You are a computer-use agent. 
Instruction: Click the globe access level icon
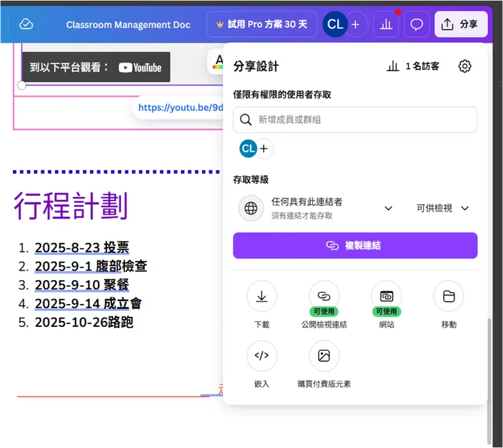click(251, 208)
